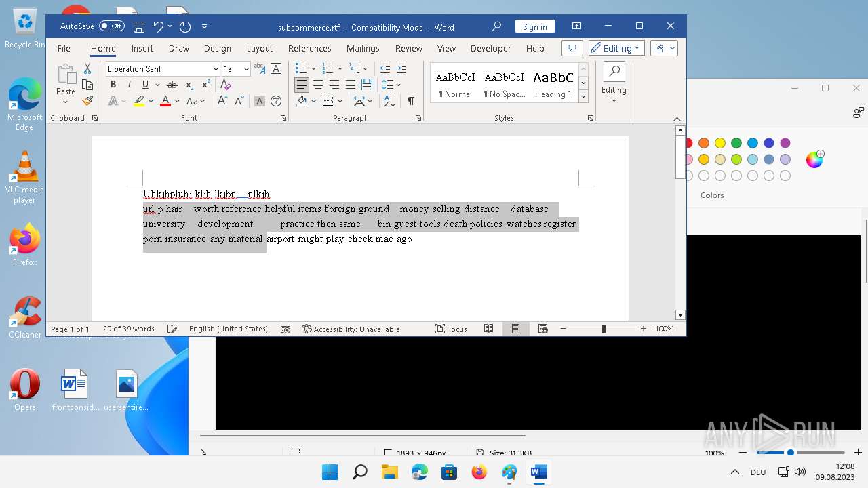Screen dimensions: 868x488
Task: Switch to the References tab
Action: (x=310, y=48)
